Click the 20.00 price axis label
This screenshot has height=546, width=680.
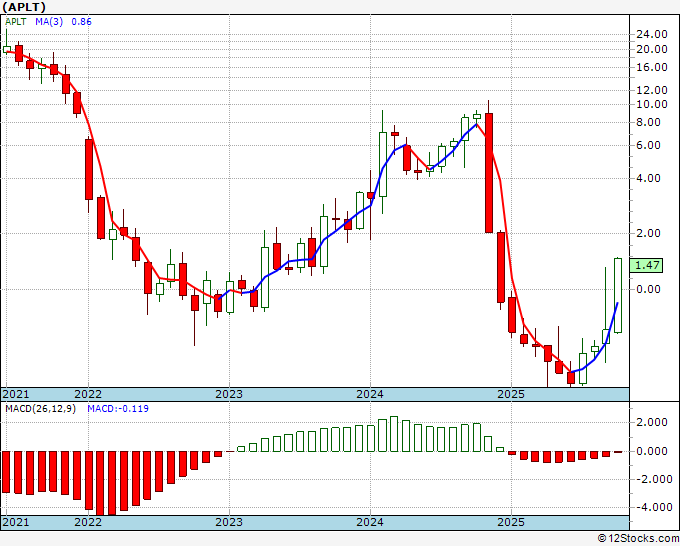pyautogui.click(x=651, y=49)
